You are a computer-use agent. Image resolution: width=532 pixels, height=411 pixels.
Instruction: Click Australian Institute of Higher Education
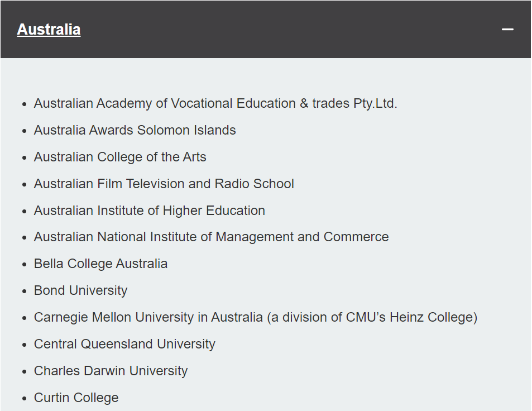149,211
